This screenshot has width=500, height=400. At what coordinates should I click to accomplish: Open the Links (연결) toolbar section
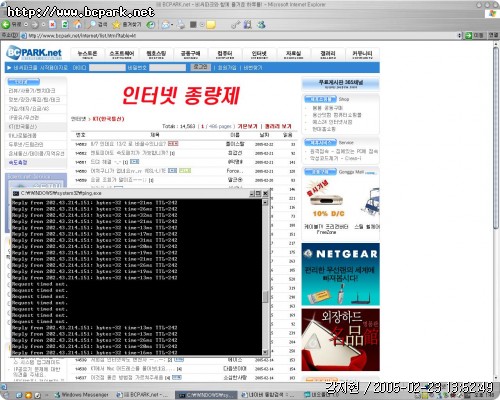(493, 35)
